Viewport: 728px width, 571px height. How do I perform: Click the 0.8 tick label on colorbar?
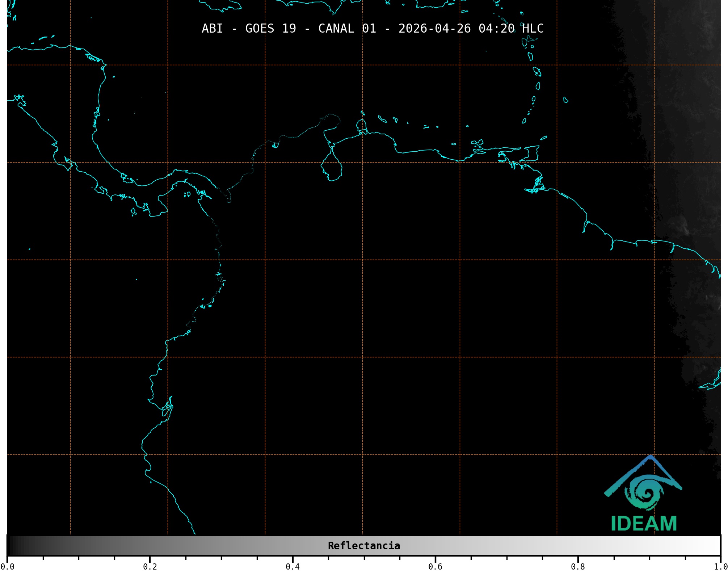pos(578,566)
